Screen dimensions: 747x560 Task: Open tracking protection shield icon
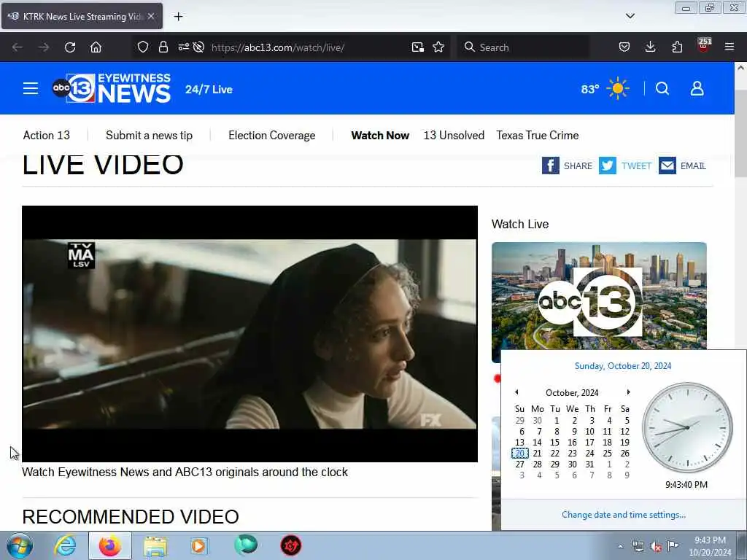[143, 47]
